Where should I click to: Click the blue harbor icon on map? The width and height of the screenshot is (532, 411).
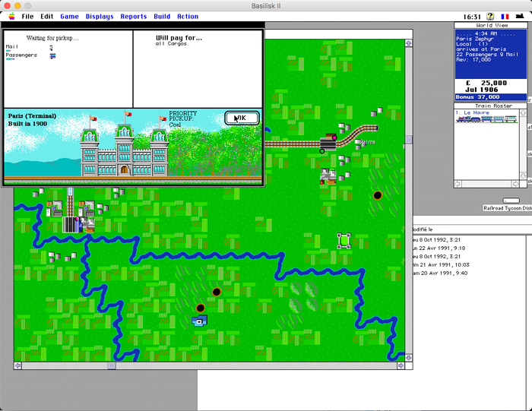click(199, 321)
